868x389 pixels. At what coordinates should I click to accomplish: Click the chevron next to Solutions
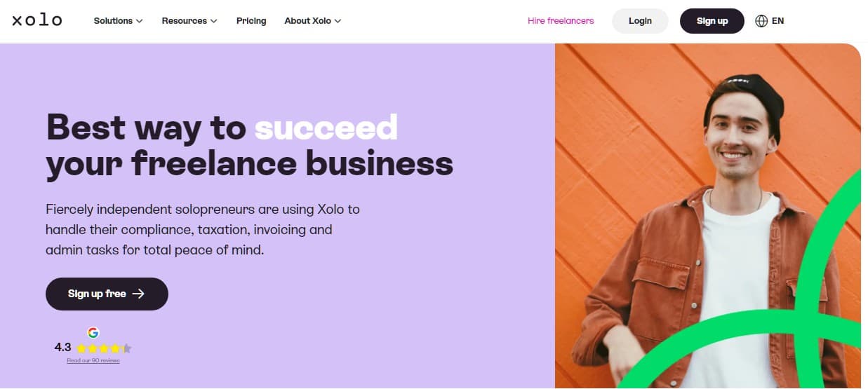(140, 21)
